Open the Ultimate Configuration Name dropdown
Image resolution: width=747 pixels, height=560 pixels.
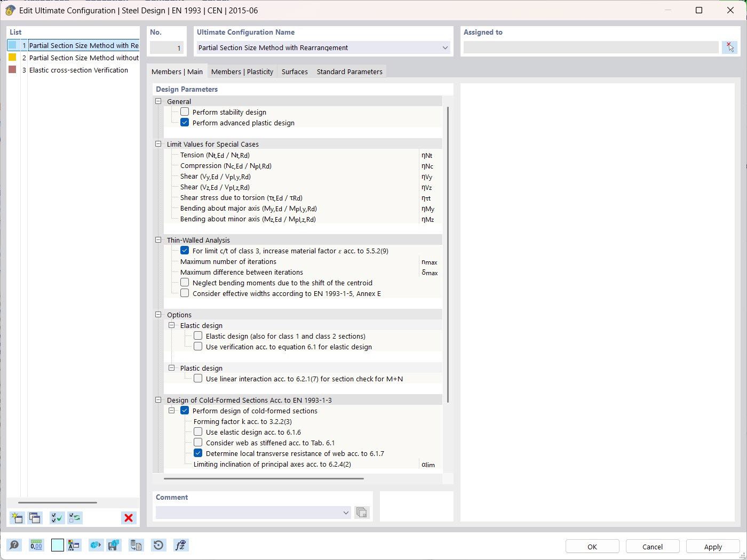444,47
